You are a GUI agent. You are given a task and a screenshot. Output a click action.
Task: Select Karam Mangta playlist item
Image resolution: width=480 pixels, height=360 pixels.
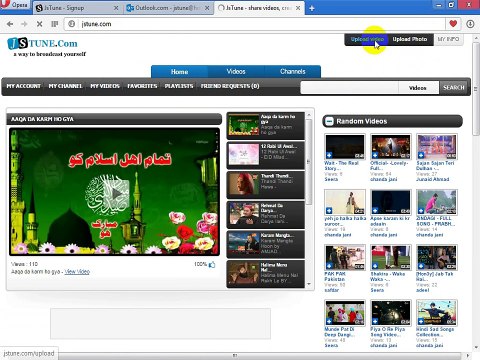[x=266, y=244]
